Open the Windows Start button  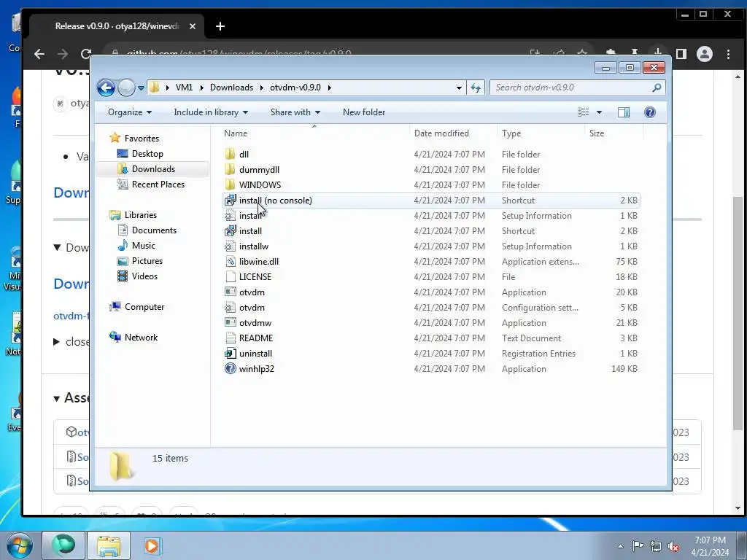click(20, 545)
